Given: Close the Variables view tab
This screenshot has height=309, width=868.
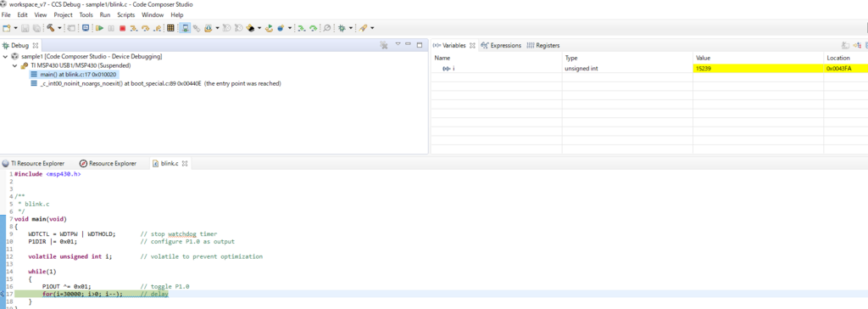Looking at the screenshot, I should (x=472, y=46).
